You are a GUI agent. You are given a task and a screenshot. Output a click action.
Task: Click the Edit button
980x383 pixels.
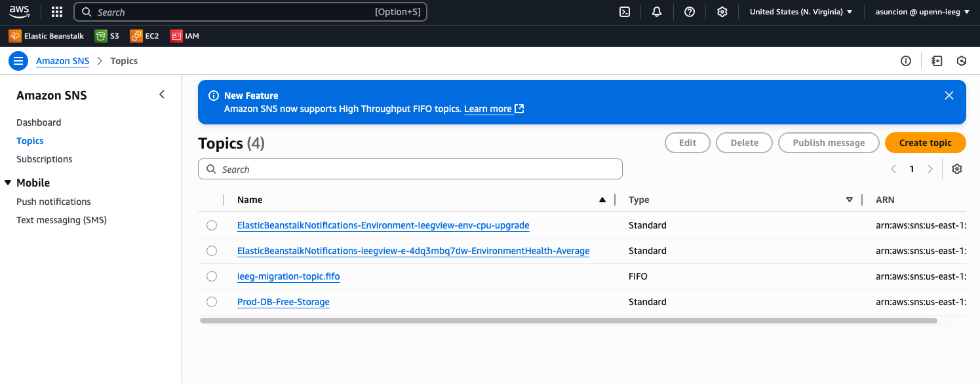point(688,143)
